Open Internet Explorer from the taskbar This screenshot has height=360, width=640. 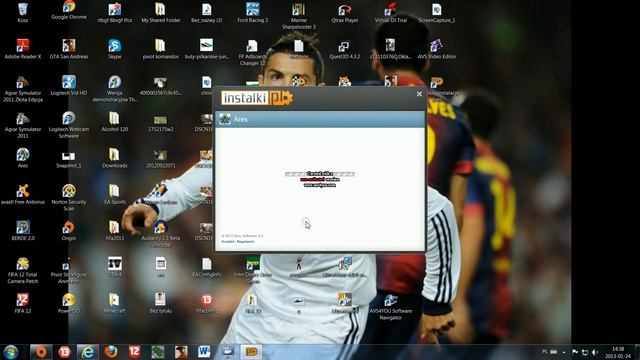click(x=87, y=352)
